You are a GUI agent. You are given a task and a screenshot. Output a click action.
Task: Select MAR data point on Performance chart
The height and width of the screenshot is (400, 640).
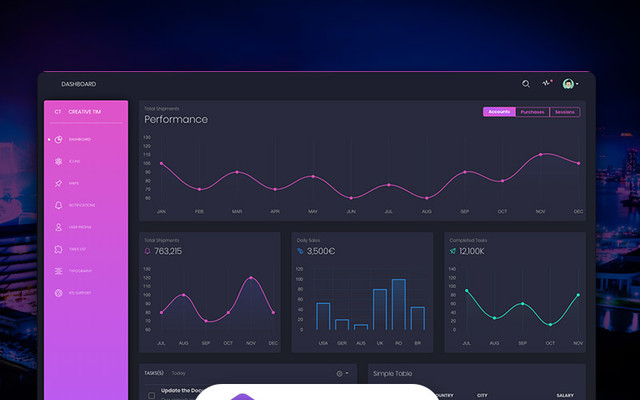click(237, 172)
